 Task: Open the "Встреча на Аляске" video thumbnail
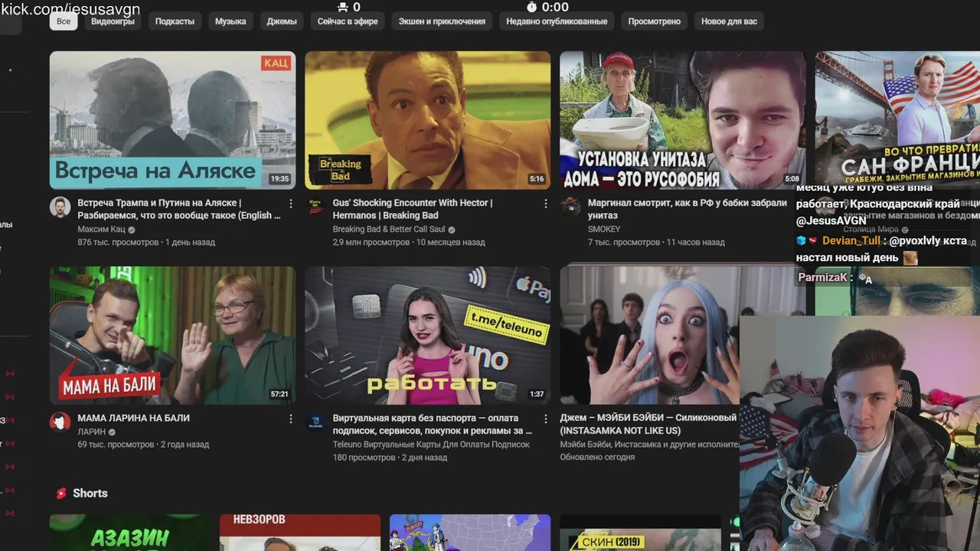172,120
